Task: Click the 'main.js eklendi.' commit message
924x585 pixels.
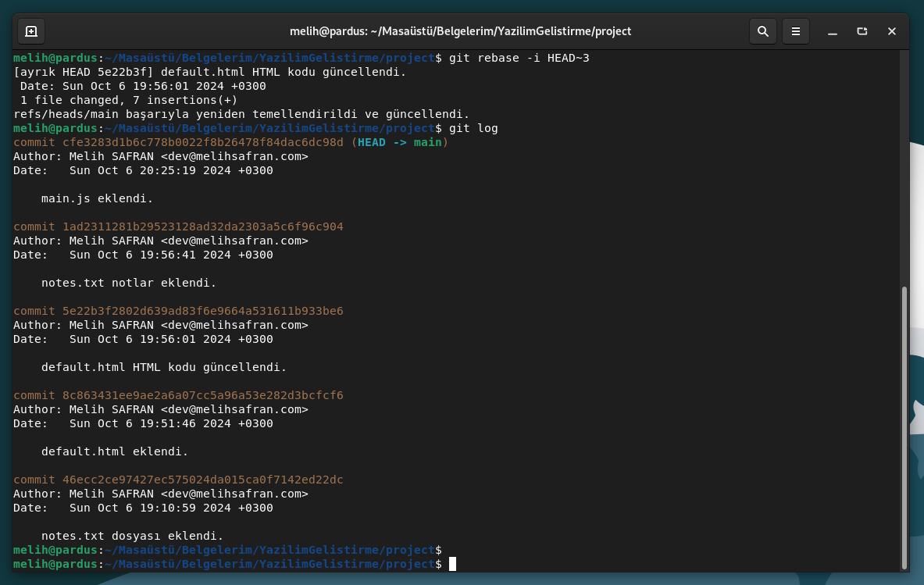Action: [x=97, y=198]
